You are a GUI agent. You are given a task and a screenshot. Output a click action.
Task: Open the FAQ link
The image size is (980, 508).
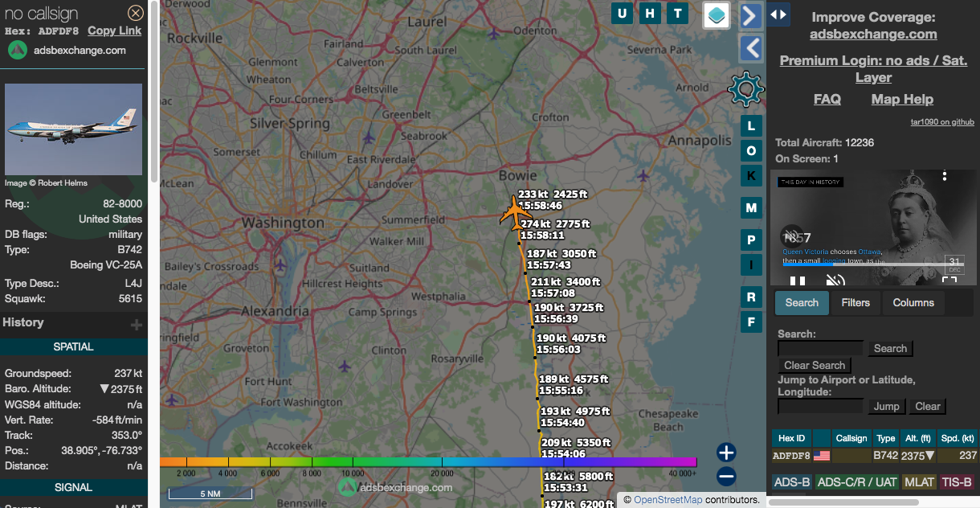(827, 99)
